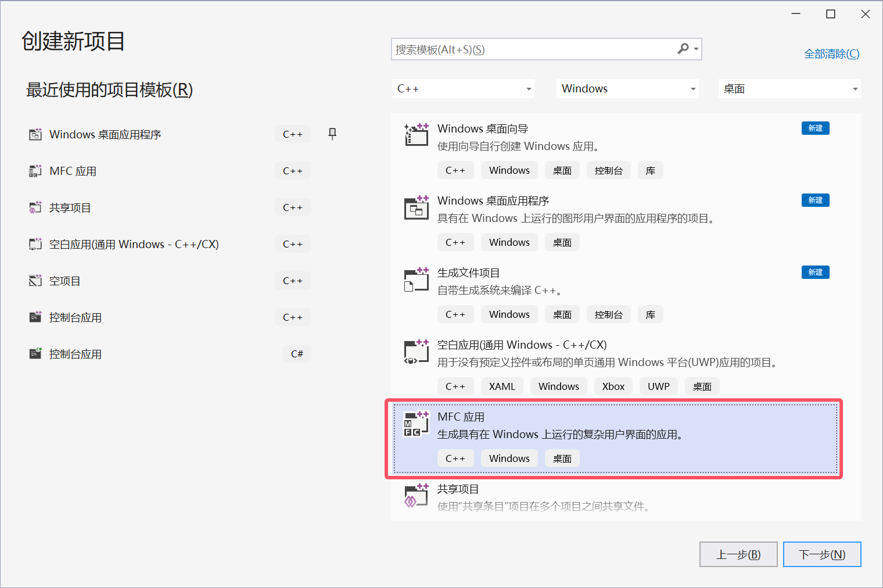Screen dimensions: 883x588
Task: Click the Windows 桌面应用程序 icon in recent templates
Action: (35, 134)
